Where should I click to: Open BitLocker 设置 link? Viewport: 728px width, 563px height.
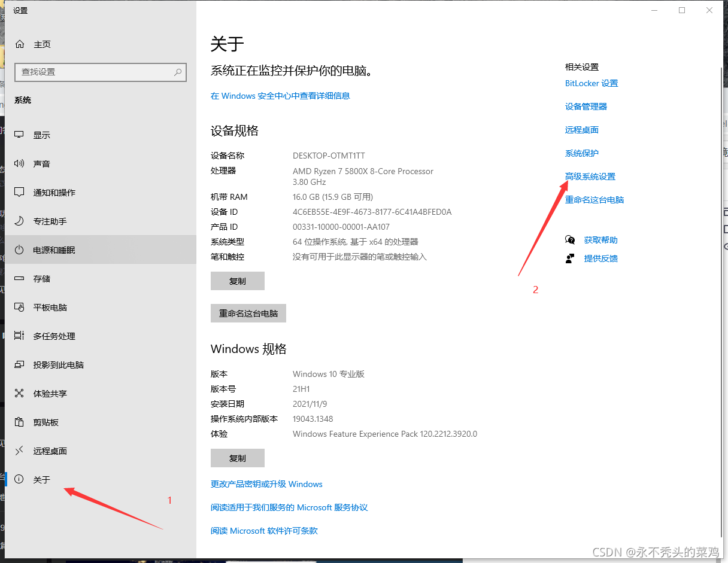tap(591, 83)
